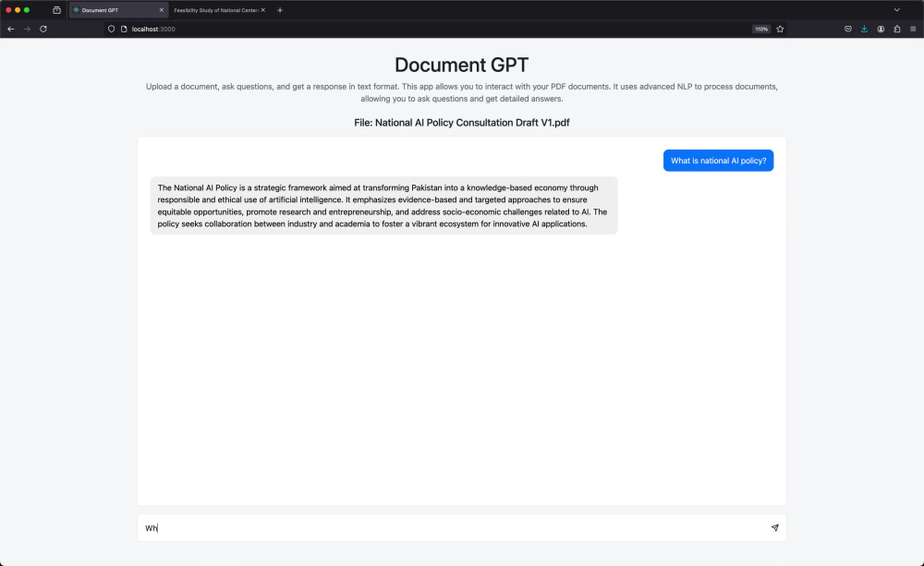Click the 'What is national AI policy?' message bubble
Viewport: 924px width, 566px height.
pyautogui.click(x=718, y=161)
